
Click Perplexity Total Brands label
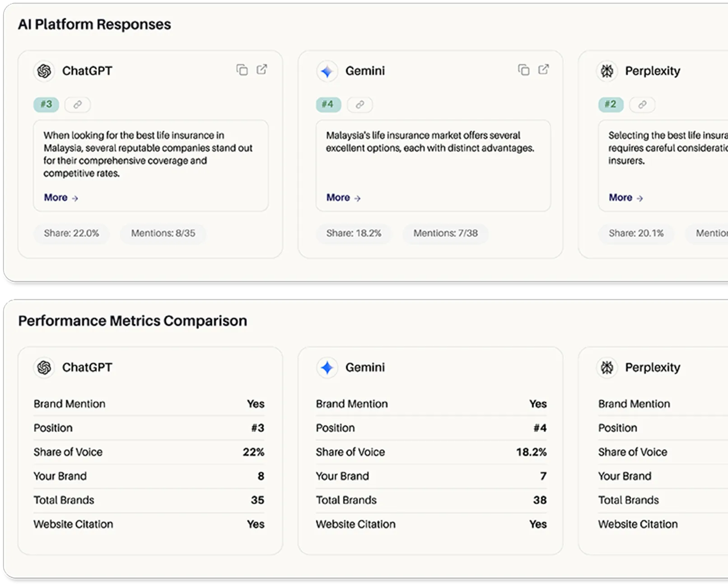(629, 500)
